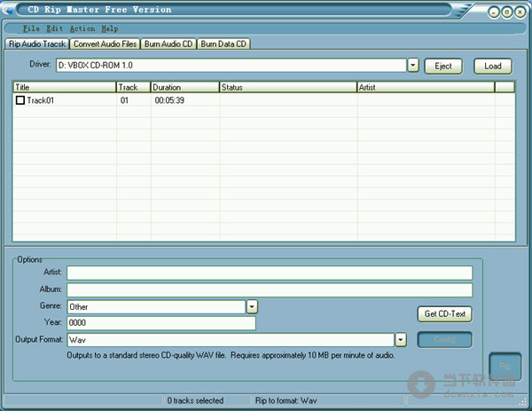532x411 pixels.
Task: Switch to the Burn Data CD tab
Action: pos(223,43)
